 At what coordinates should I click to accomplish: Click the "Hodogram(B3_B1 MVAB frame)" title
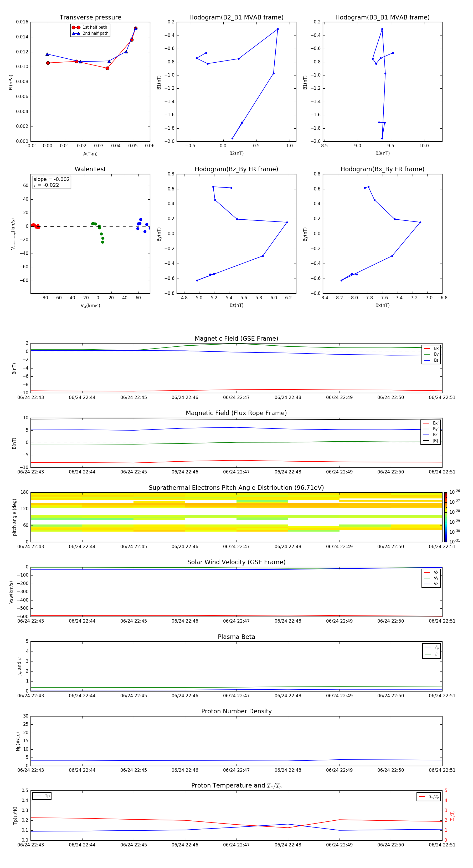[382, 17]
